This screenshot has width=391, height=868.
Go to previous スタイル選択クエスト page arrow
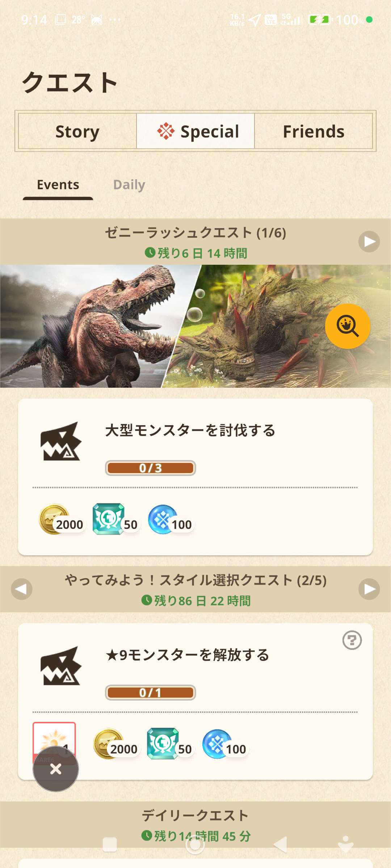pos(22,589)
